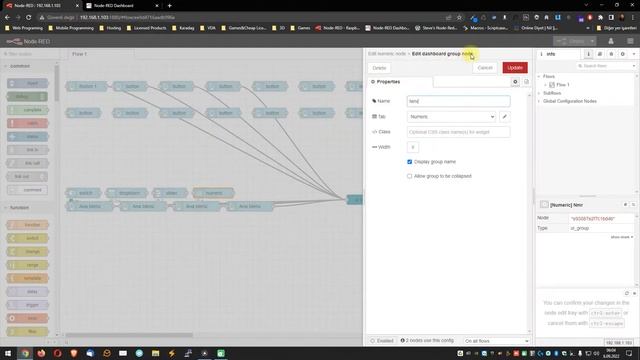The height and width of the screenshot is (360, 640).
Task: Open the Node-RED hamburger menu
Action: (630, 41)
